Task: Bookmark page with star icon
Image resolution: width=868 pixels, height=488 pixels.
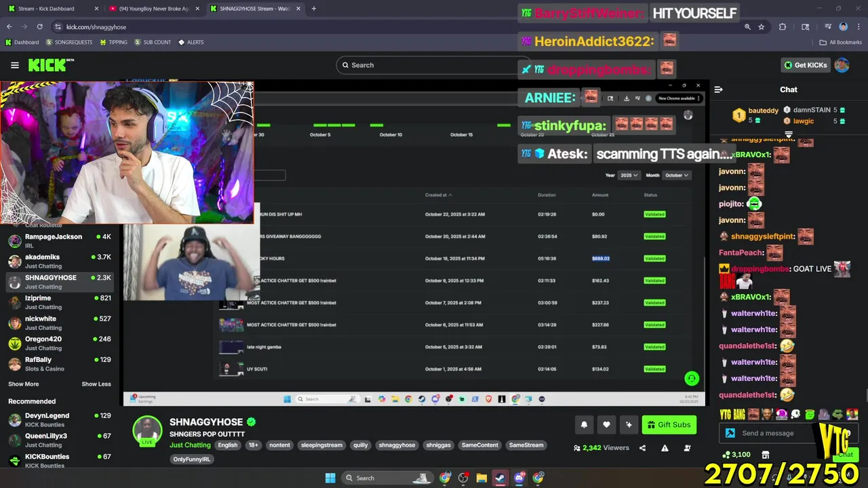Action: click(x=762, y=27)
